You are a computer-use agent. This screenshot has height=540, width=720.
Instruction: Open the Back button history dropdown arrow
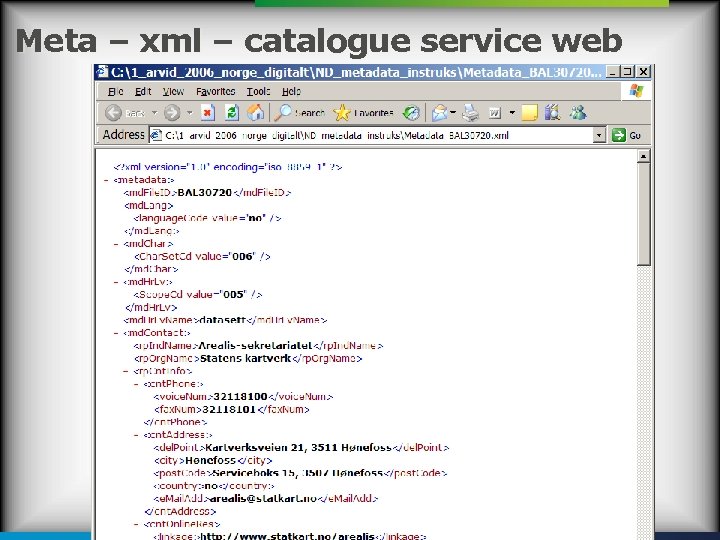(155, 112)
